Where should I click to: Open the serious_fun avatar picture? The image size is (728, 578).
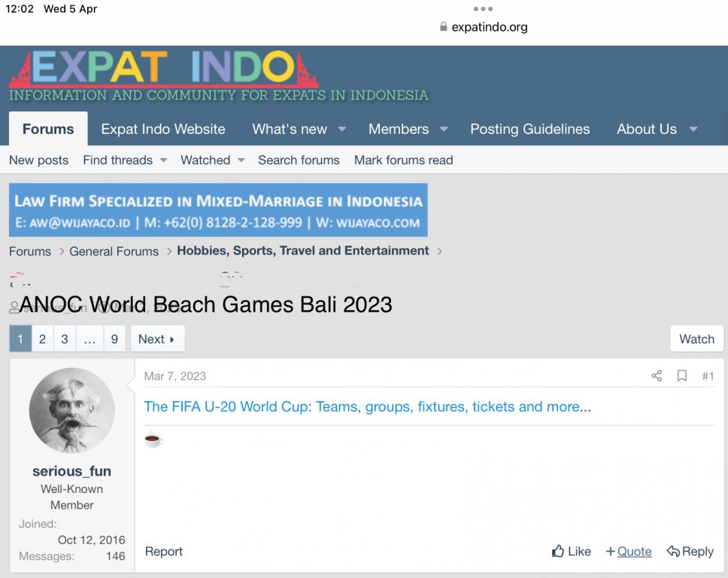[x=72, y=411]
